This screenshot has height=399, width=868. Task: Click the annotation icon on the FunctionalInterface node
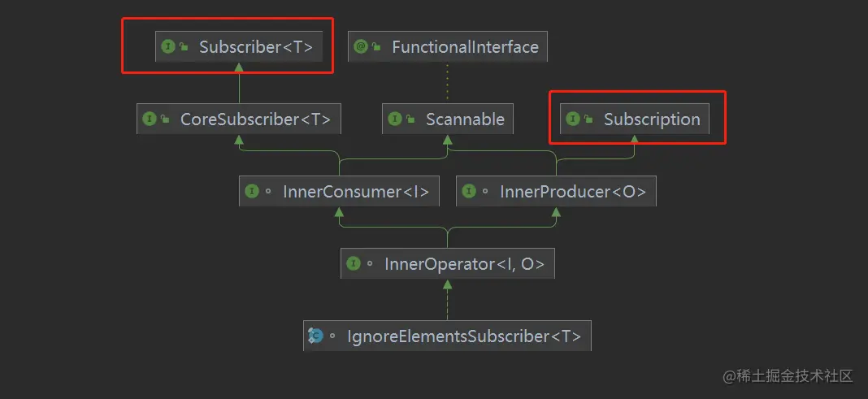(361, 47)
